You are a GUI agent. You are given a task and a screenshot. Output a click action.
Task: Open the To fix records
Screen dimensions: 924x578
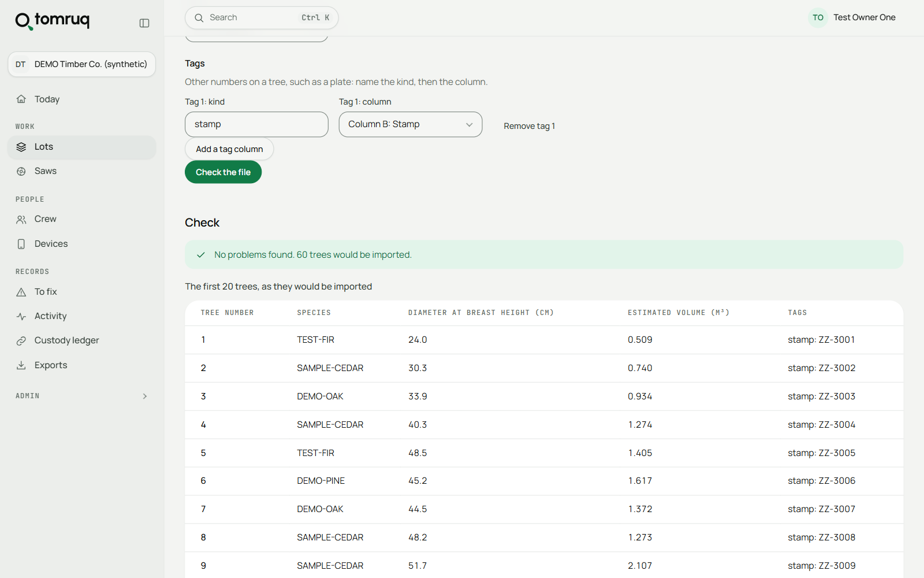coord(81,292)
